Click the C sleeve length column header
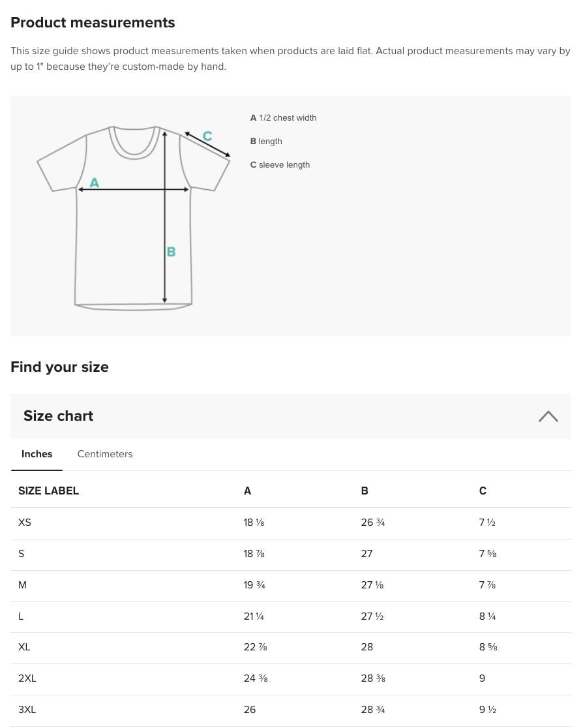Image resolution: width=583 pixels, height=728 pixels. tap(483, 491)
